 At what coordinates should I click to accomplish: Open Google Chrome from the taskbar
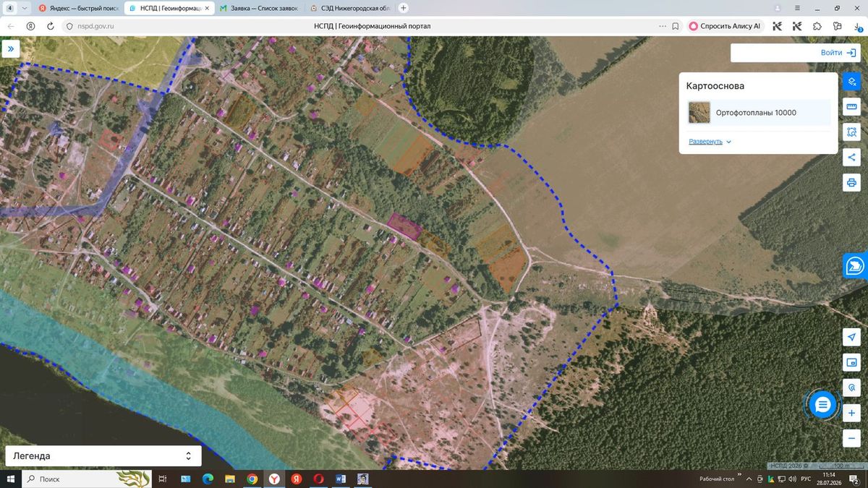click(x=252, y=479)
